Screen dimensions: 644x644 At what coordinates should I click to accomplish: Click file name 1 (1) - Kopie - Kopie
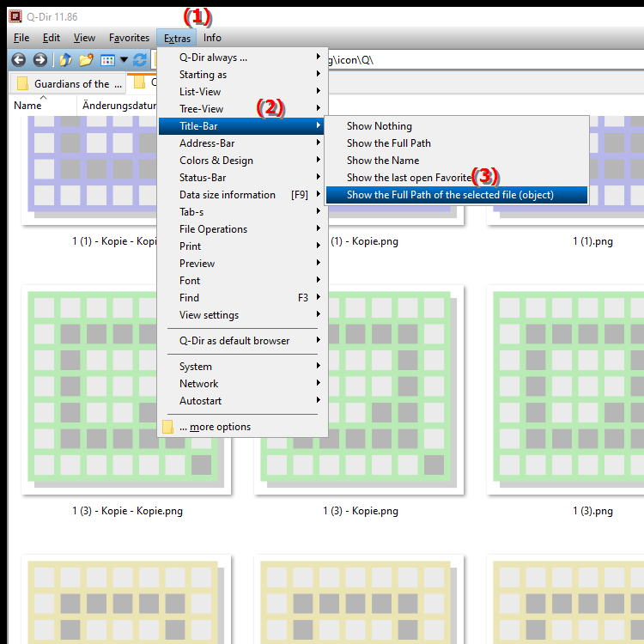pyautogui.click(x=114, y=241)
